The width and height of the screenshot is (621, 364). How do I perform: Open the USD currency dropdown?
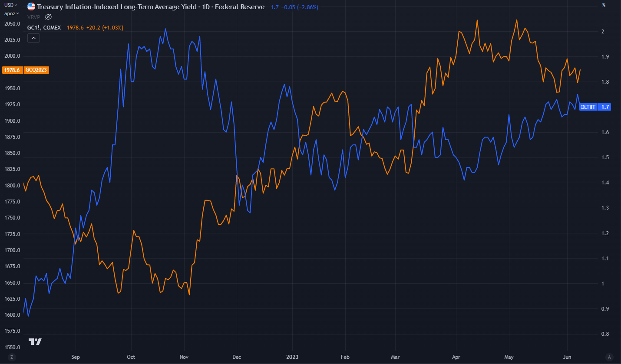point(11,5)
